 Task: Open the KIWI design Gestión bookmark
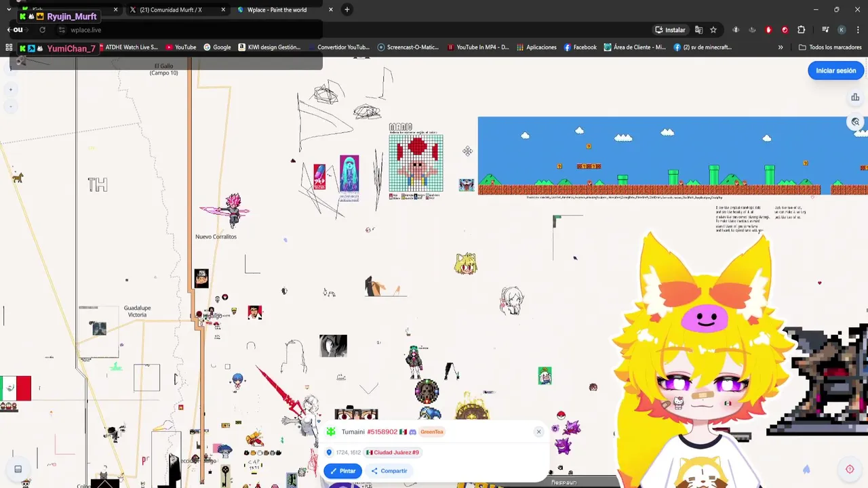(269, 47)
